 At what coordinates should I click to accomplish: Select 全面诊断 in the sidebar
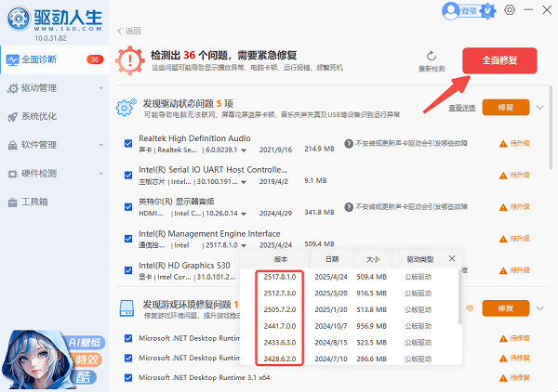click(x=44, y=60)
